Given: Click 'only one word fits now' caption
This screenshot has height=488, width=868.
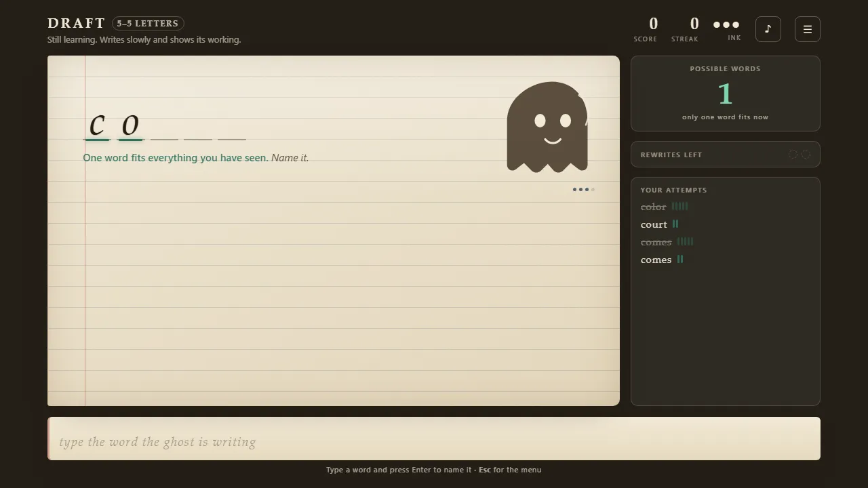Looking at the screenshot, I should click(x=725, y=117).
